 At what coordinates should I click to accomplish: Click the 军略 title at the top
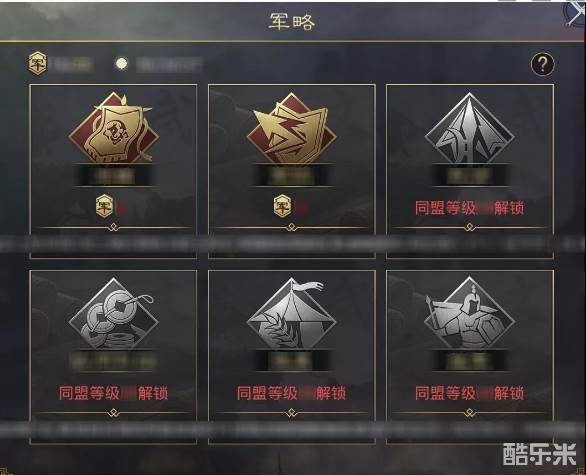pyautogui.click(x=292, y=22)
